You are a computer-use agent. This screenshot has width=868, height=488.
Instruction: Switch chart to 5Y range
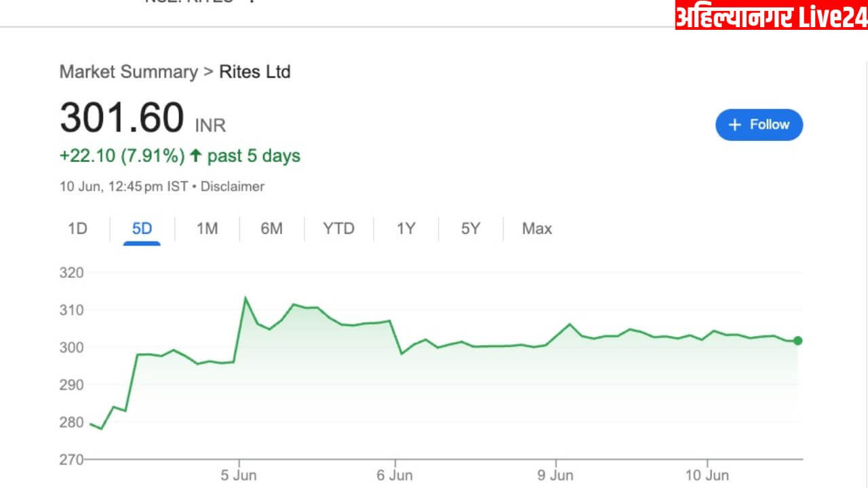pos(471,229)
